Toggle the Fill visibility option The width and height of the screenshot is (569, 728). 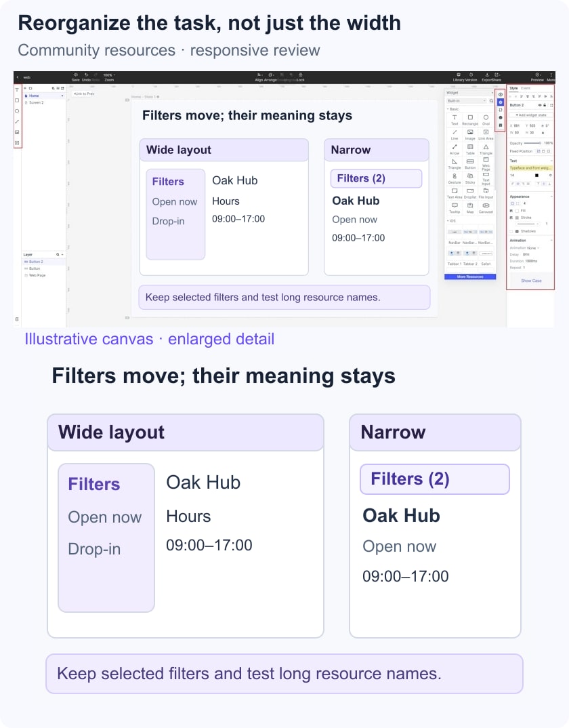pos(511,211)
